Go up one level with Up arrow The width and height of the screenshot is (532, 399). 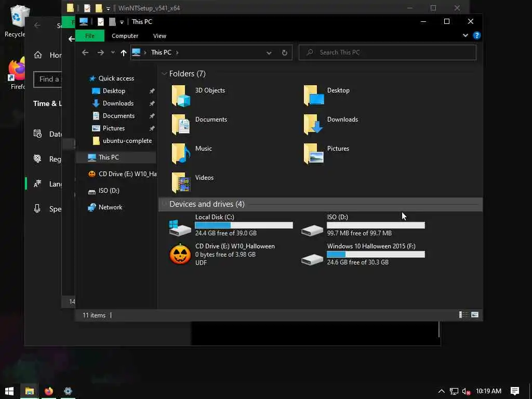pyautogui.click(x=124, y=52)
